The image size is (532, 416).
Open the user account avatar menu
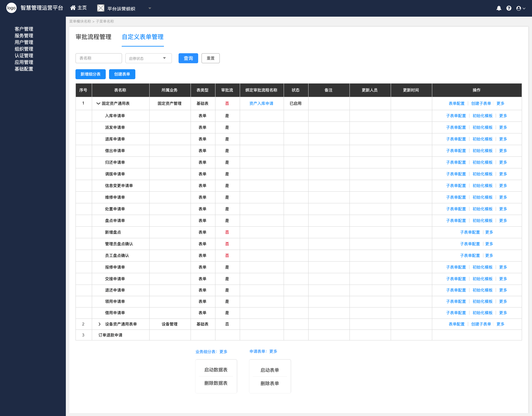[x=521, y=8]
